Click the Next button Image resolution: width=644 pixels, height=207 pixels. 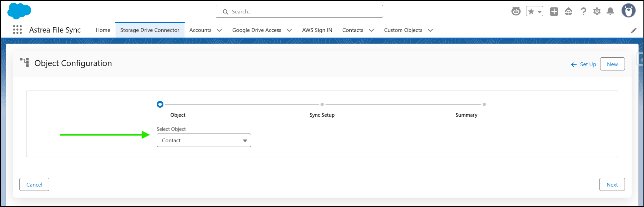(612, 185)
